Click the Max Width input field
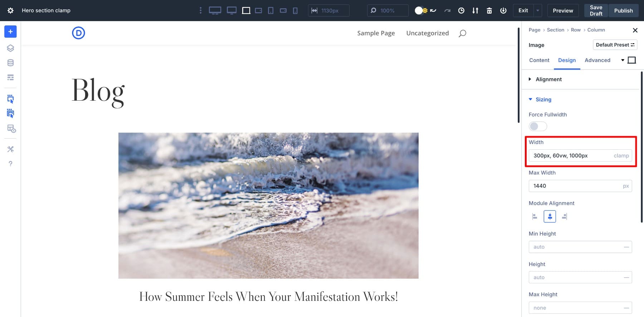This screenshot has height=317, width=644. pyautogui.click(x=576, y=186)
